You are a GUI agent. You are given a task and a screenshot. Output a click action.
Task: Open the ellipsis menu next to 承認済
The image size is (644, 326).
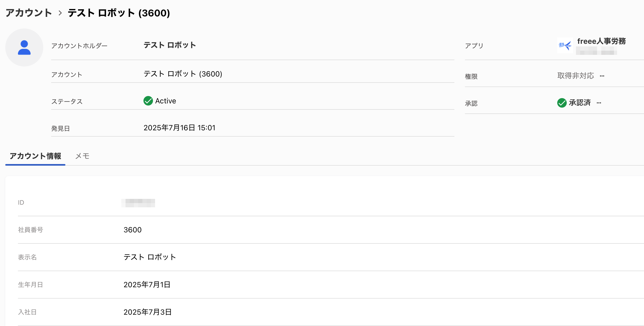point(599,103)
